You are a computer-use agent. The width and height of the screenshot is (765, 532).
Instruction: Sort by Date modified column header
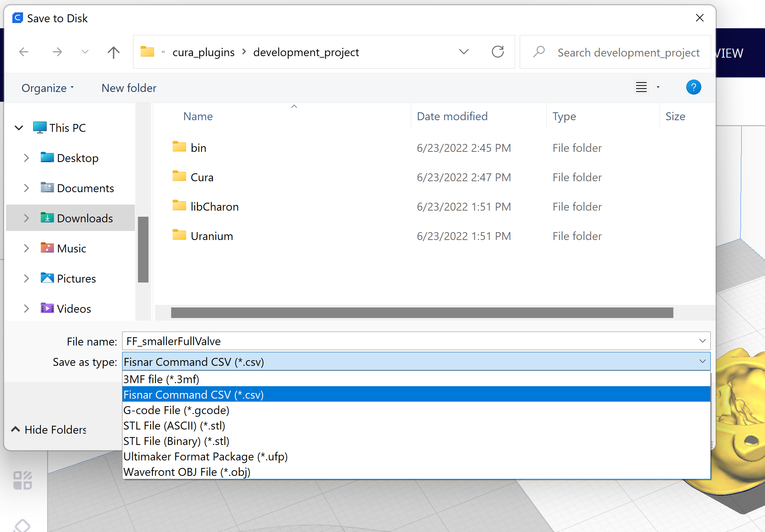pyautogui.click(x=452, y=116)
